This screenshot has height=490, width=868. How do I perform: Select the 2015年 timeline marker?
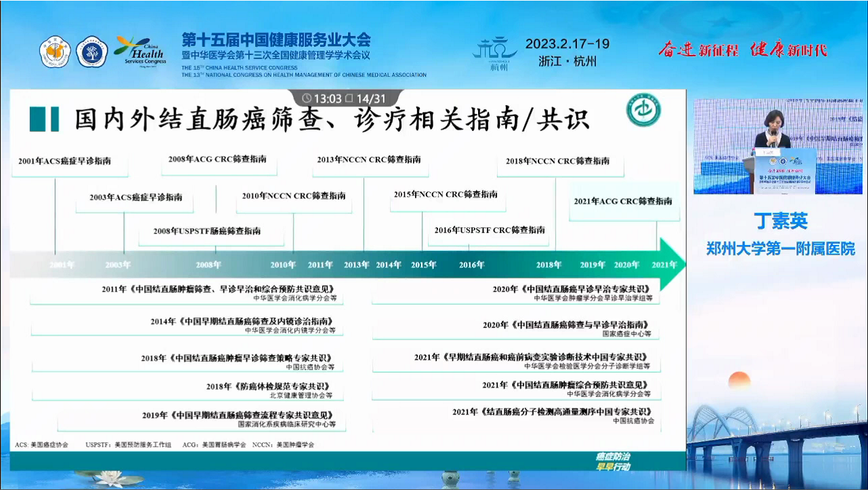pyautogui.click(x=424, y=265)
